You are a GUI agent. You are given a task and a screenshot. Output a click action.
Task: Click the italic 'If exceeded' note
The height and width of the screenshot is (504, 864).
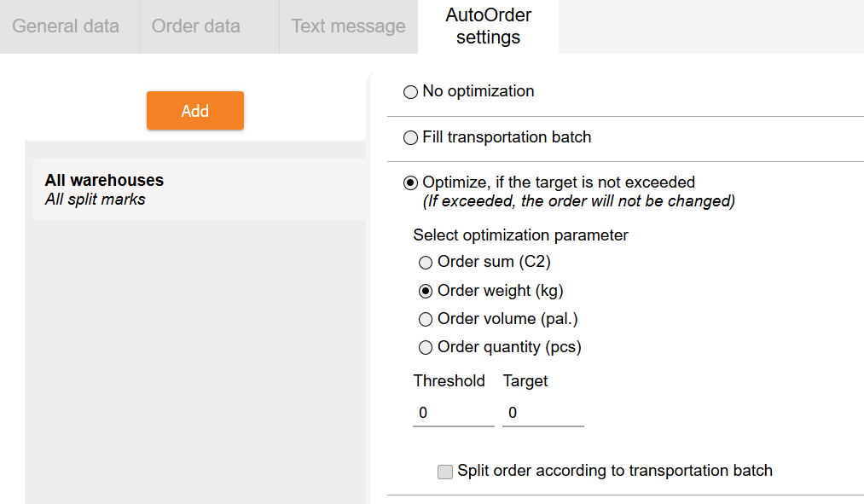click(578, 202)
